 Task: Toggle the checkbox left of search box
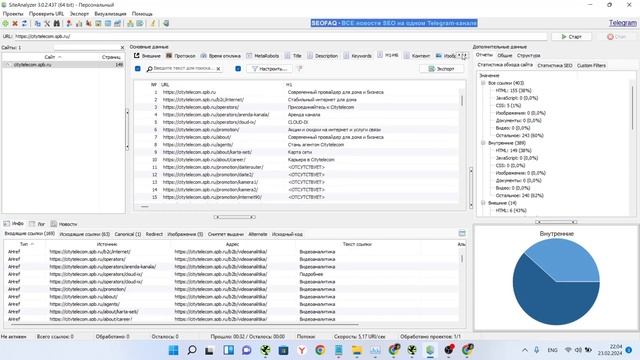[138, 69]
